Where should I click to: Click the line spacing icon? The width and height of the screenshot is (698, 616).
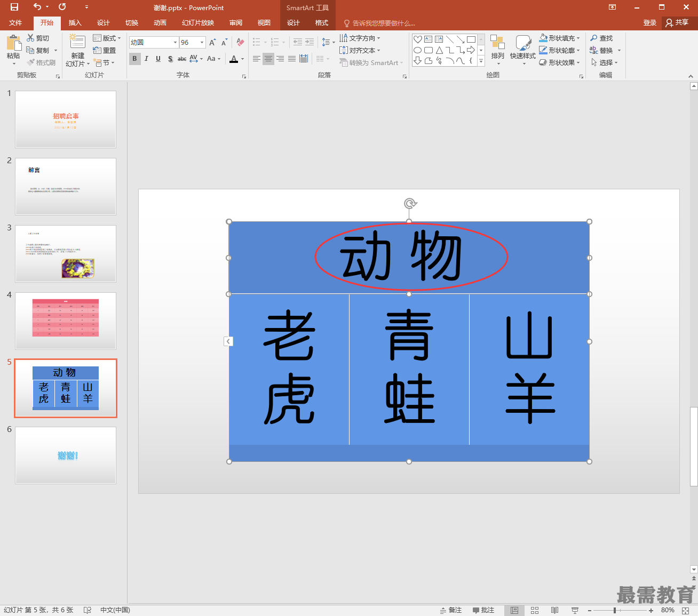pyautogui.click(x=326, y=42)
